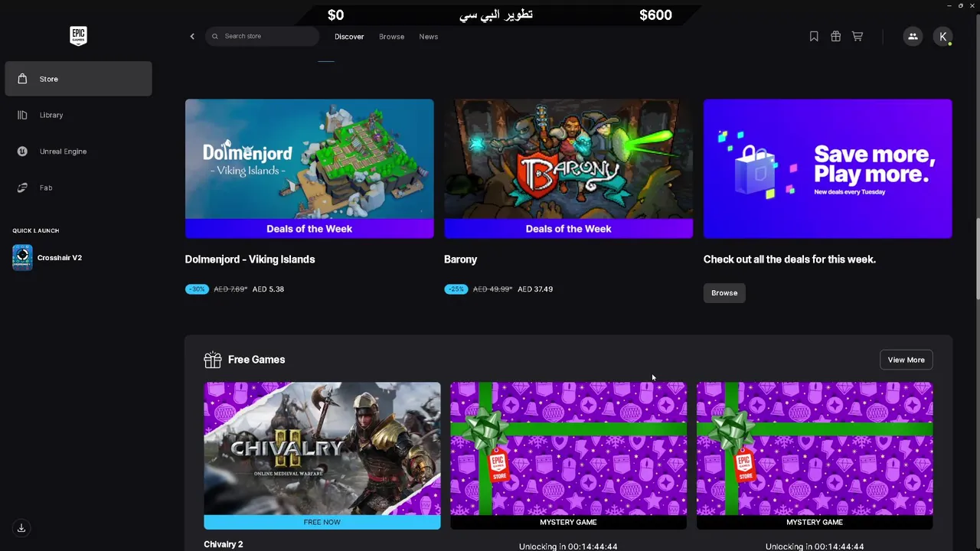Screen dimensions: 980x551
Task: Select Library in the sidebar
Action: point(78,115)
